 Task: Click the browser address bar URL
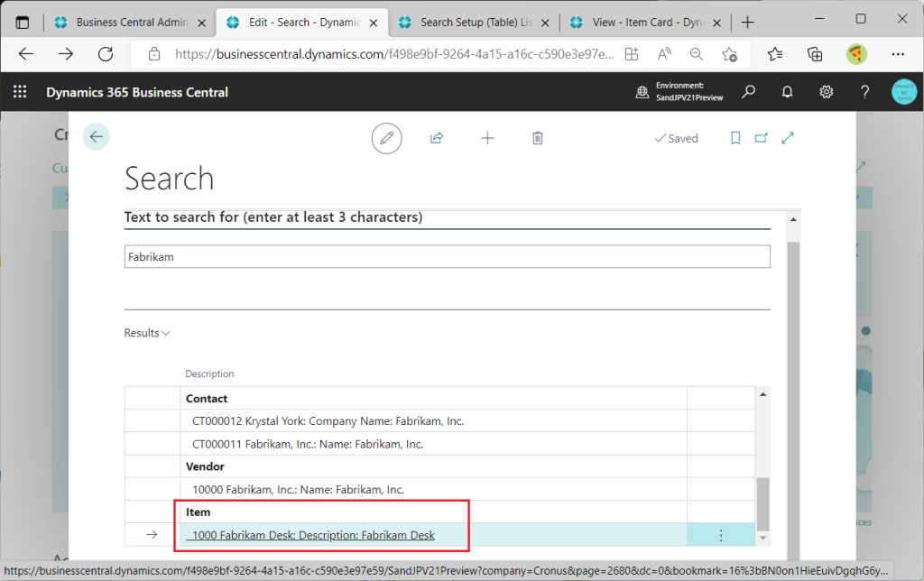[394, 54]
